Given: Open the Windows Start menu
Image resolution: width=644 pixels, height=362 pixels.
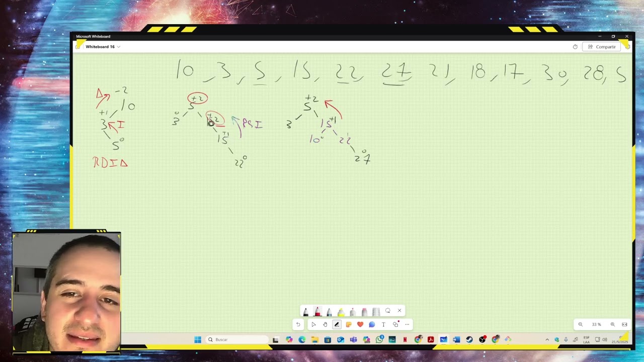Looking at the screenshot, I should pyautogui.click(x=198, y=339).
